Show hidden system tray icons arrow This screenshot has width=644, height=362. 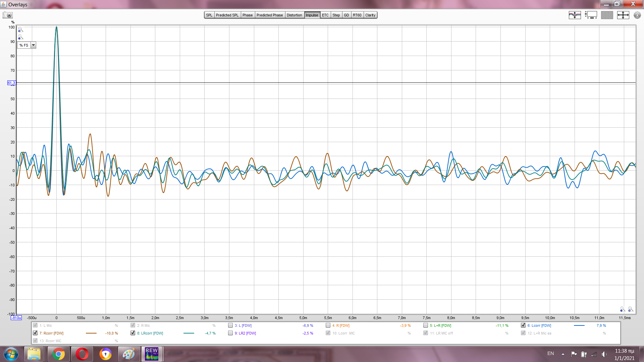563,354
